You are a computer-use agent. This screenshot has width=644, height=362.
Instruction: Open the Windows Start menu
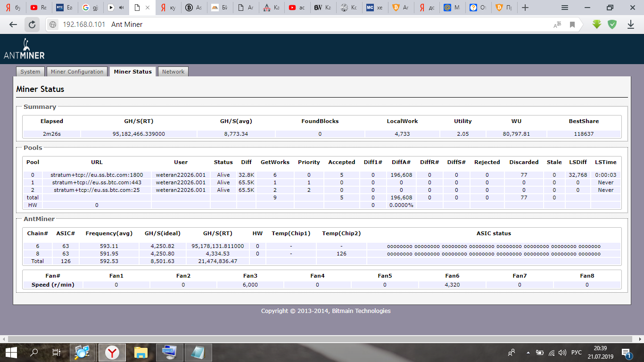(11, 352)
